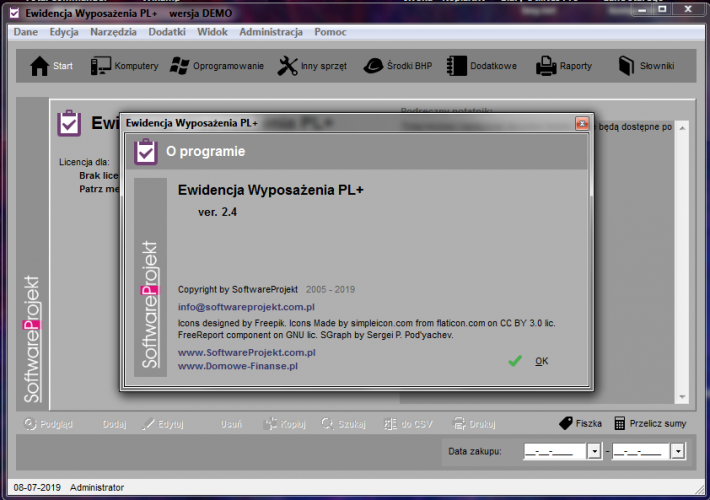
Task: Click Drukuj print icon
Action: pyautogui.click(x=459, y=424)
